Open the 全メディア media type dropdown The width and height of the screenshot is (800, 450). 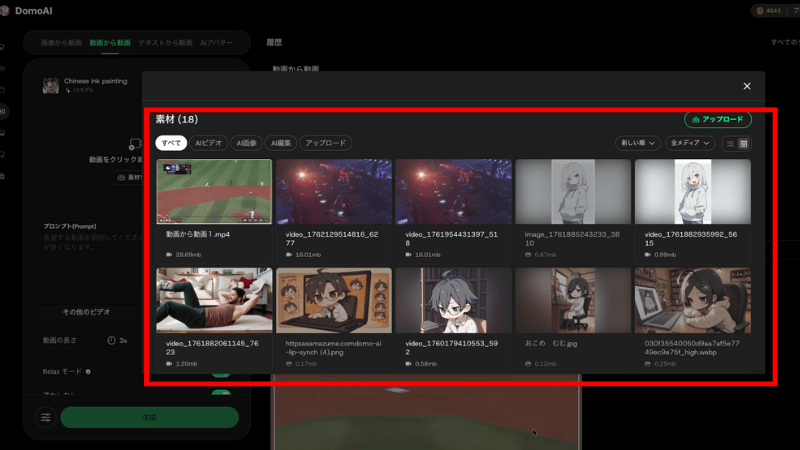[x=692, y=144]
